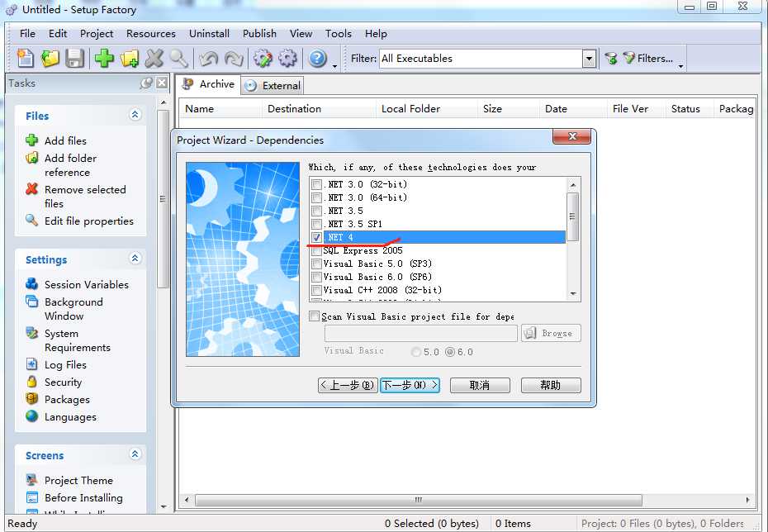Open Before Installing screens option
Image resolution: width=768 pixels, height=532 pixels.
coord(83,497)
